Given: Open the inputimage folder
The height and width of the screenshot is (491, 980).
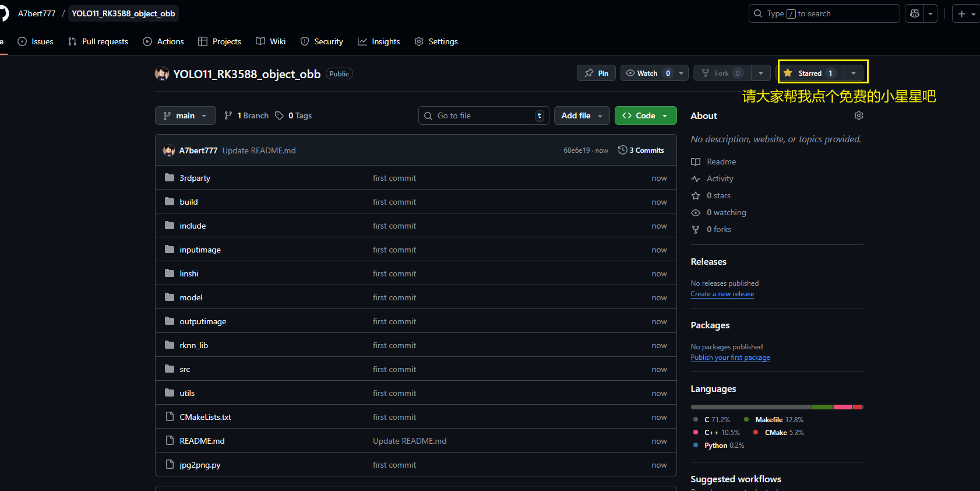Looking at the screenshot, I should click(x=200, y=250).
